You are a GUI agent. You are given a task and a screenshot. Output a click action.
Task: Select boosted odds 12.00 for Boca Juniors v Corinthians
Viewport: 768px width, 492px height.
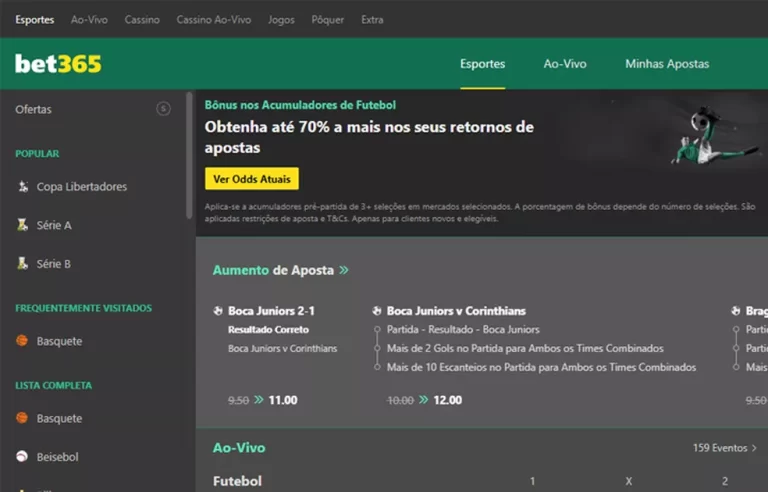click(448, 400)
